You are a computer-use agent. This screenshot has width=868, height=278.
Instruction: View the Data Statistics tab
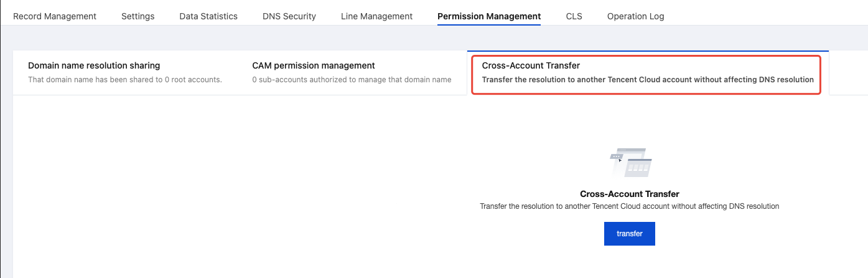point(208,16)
